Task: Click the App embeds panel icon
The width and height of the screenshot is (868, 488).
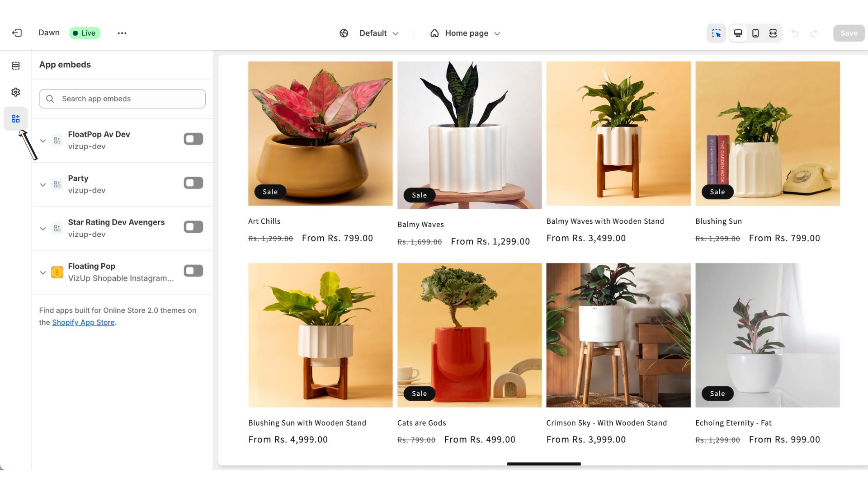Action: (16, 118)
